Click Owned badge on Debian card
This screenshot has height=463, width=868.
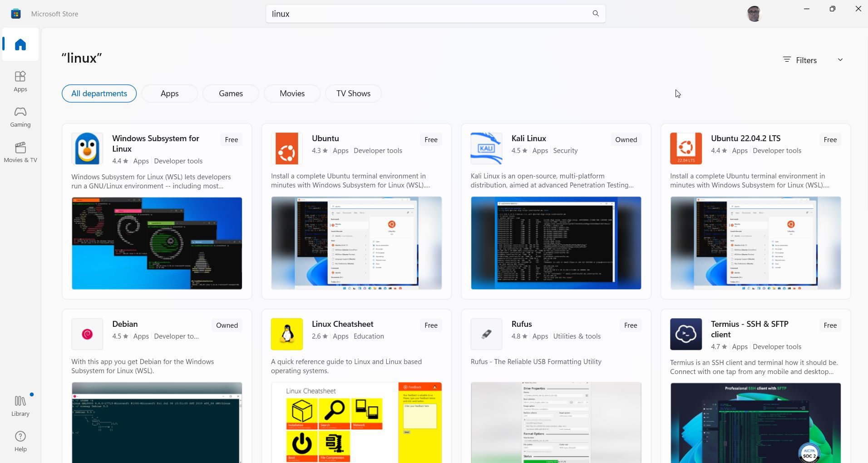point(227,325)
